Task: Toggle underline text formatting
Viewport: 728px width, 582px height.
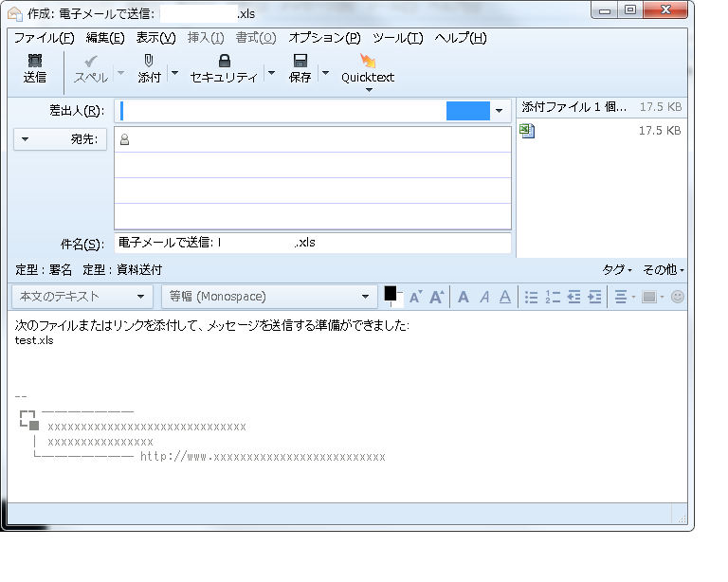Action: coord(505,297)
